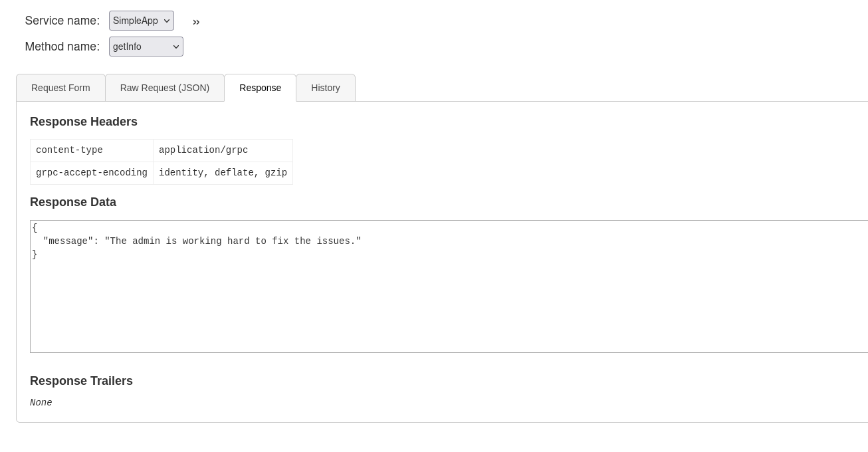Screen dimensions: 868x452
Task: Click the "identity, deflate, gzip" value cell
Action: click(223, 173)
